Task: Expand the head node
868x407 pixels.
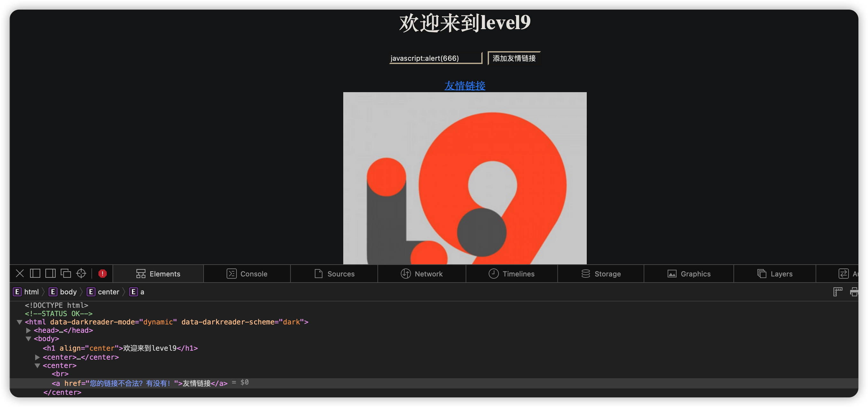Action: [x=29, y=331]
